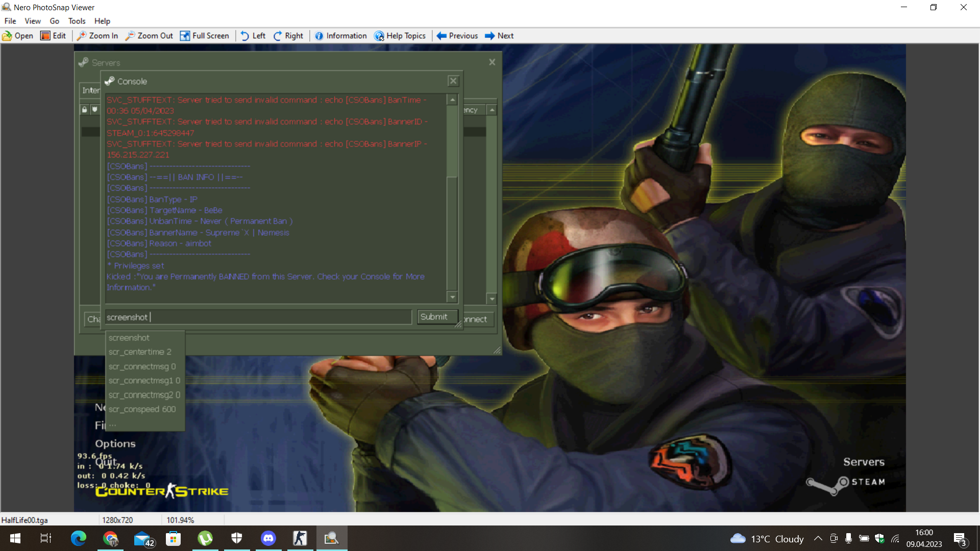The height and width of the screenshot is (551, 980).
Task: Open the File menu
Action: [10, 21]
